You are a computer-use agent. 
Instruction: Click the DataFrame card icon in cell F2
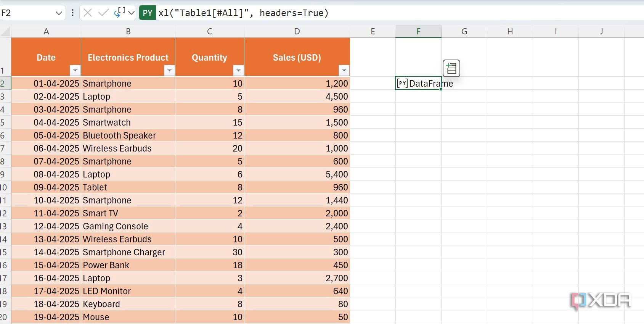coord(402,83)
